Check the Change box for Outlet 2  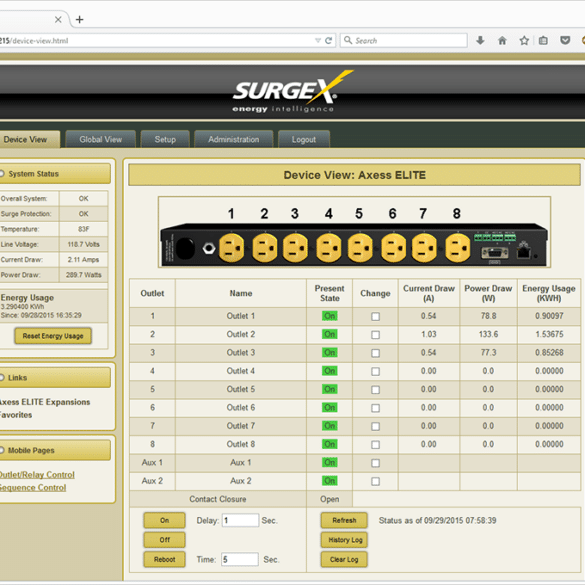click(x=375, y=335)
